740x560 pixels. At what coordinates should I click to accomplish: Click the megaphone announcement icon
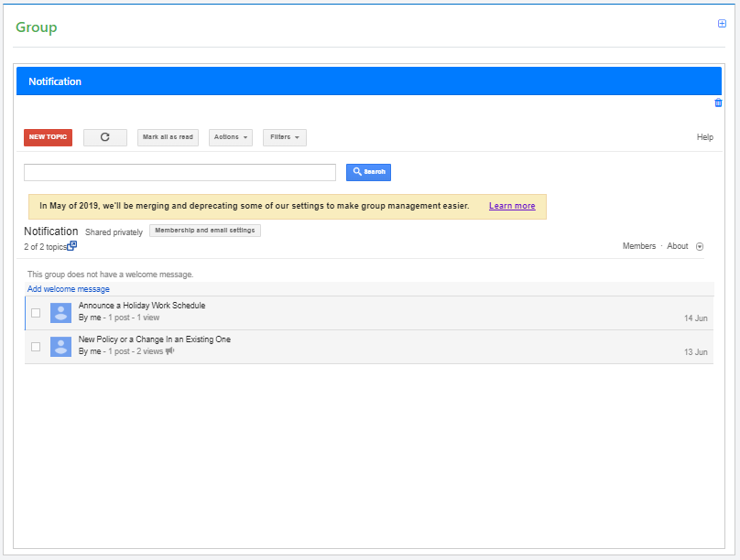tap(170, 350)
